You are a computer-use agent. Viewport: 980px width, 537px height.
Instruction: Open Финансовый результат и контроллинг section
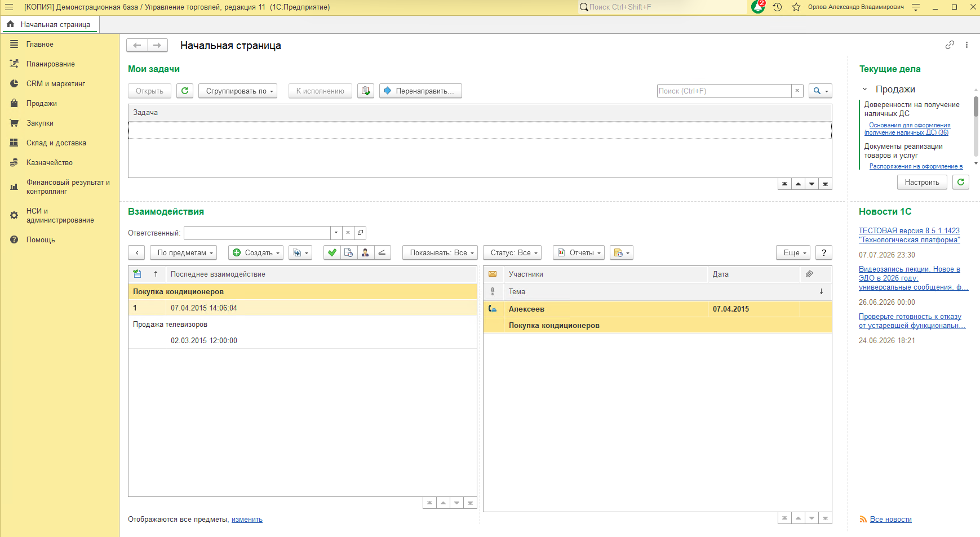(x=60, y=187)
